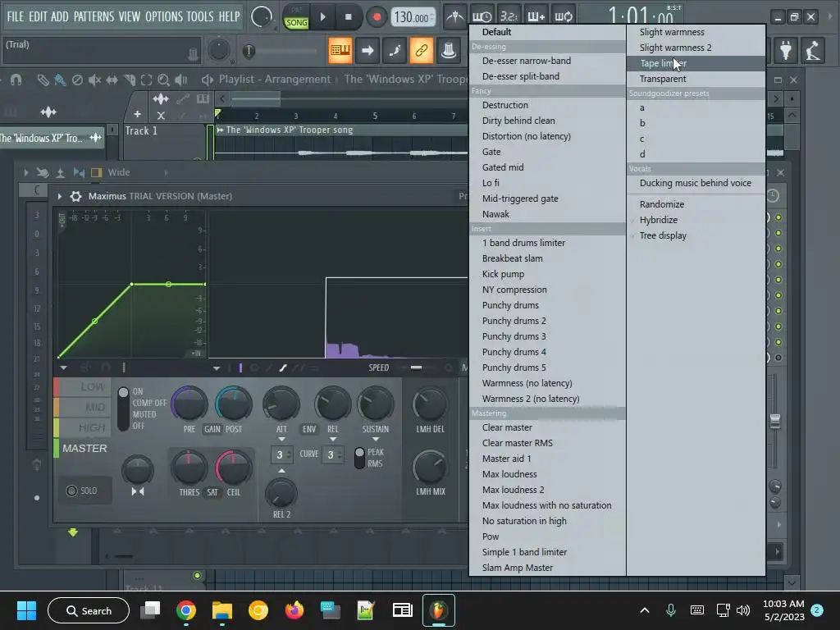Click the stop button in transport

pos(348,17)
